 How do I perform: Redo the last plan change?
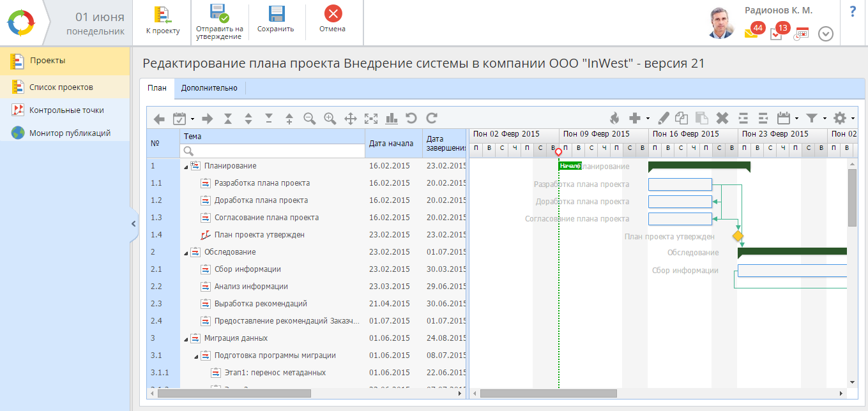(432, 118)
